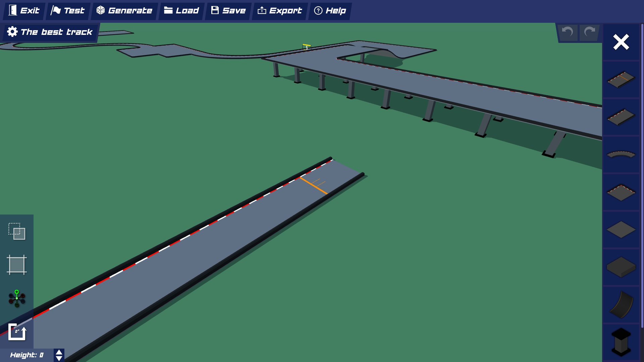644x362 pixels.
Task: Select the start-line straight track piece
Action: pos(621,79)
